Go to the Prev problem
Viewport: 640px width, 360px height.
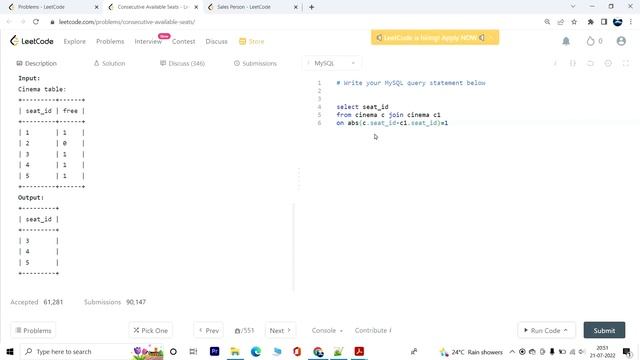coord(209,330)
